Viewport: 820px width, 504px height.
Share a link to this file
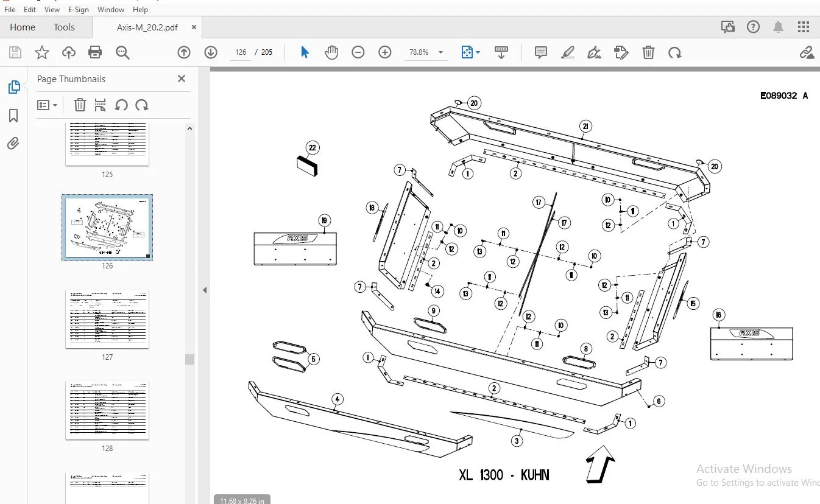(x=807, y=52)
